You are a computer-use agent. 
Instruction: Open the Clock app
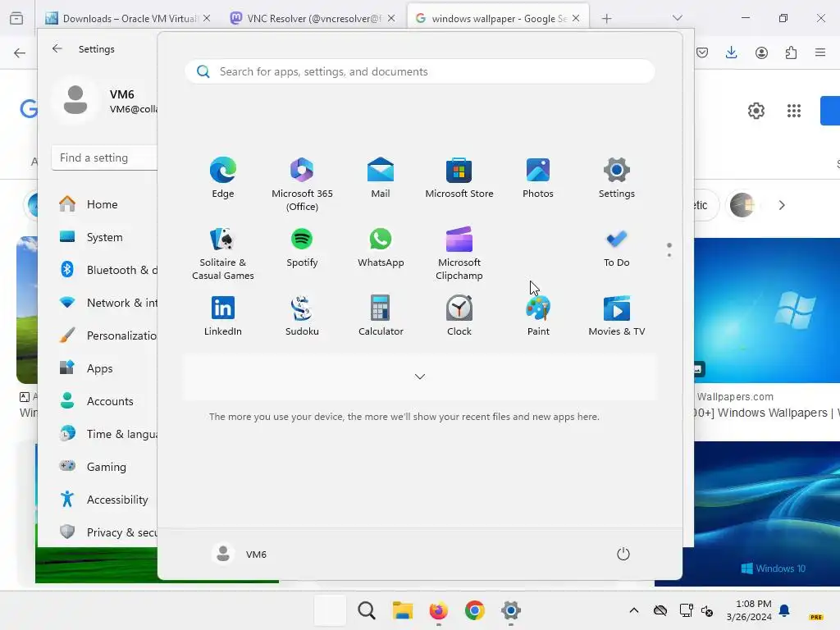tap(459, 316)
